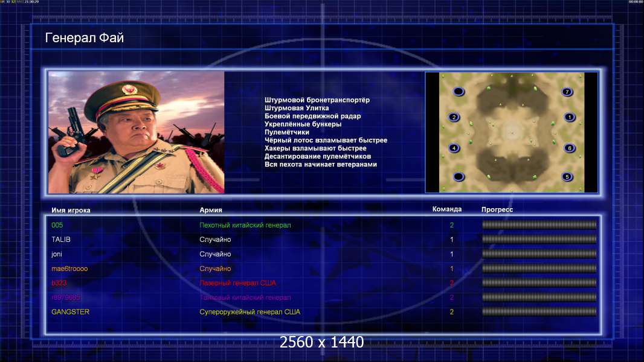Viewport: 644px width, 362px height.
Task: Select player name 'joni'
Action: coord(57,254)
